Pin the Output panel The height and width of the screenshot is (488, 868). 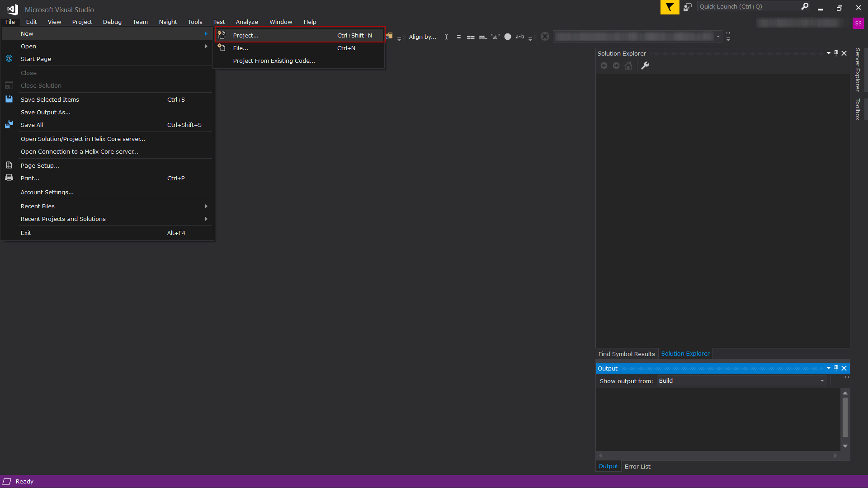pyautogui.click(x=836, y=368)
